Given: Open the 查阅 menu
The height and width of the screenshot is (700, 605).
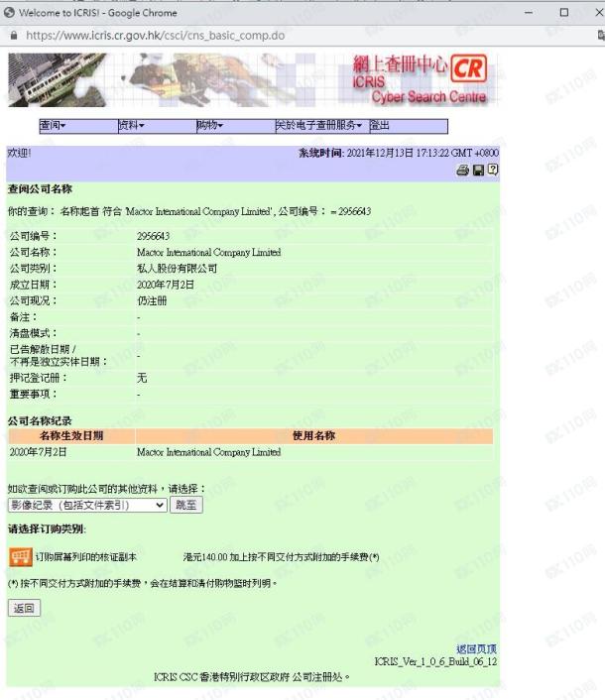Looking at the screenshot, I should point(53,126).
